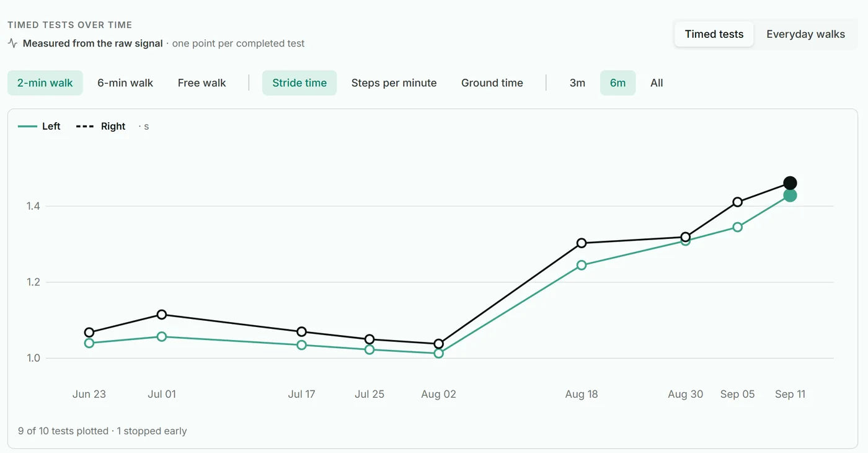The width and height of the screenshot is (868, 453).
Task: Select the Left data point for Jul 01
Action: [x=162, y=336]
